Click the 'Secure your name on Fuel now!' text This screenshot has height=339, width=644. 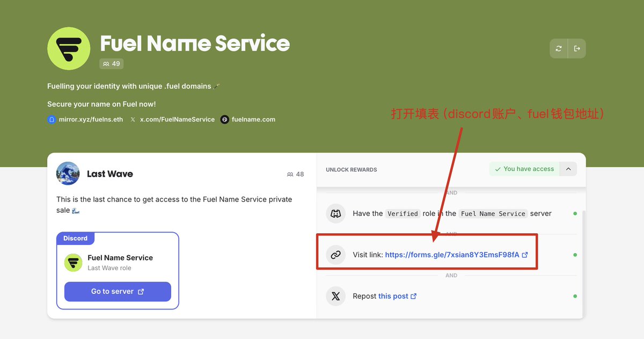click(101, 104)
